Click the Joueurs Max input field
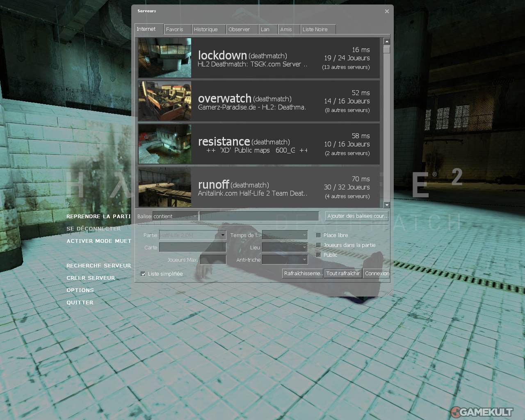 [213, 260]
